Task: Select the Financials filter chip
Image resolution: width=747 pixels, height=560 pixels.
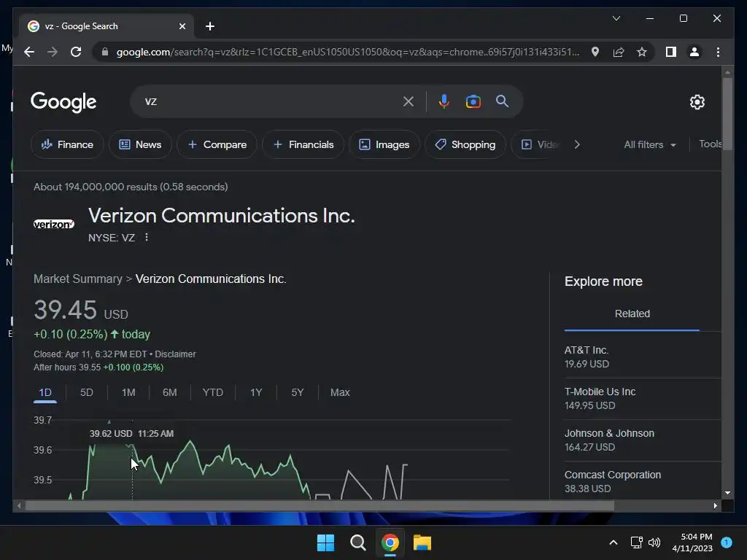Action: coord(303,144)
